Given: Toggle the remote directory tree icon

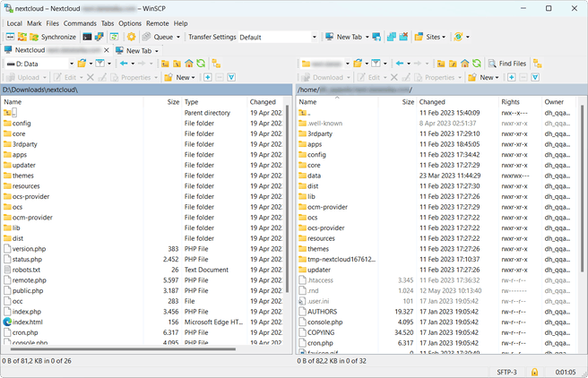Looking at the screenshot, I should point(538,64).
